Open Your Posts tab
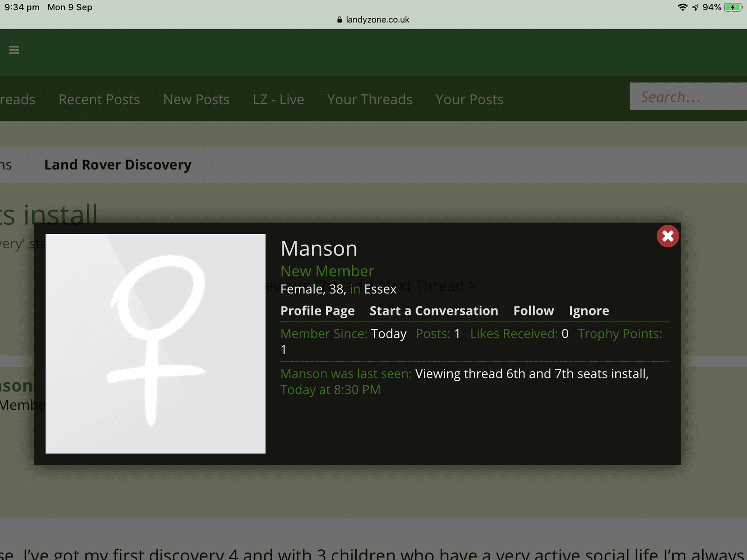Screen dimensions: 747x560 (470, 99)
